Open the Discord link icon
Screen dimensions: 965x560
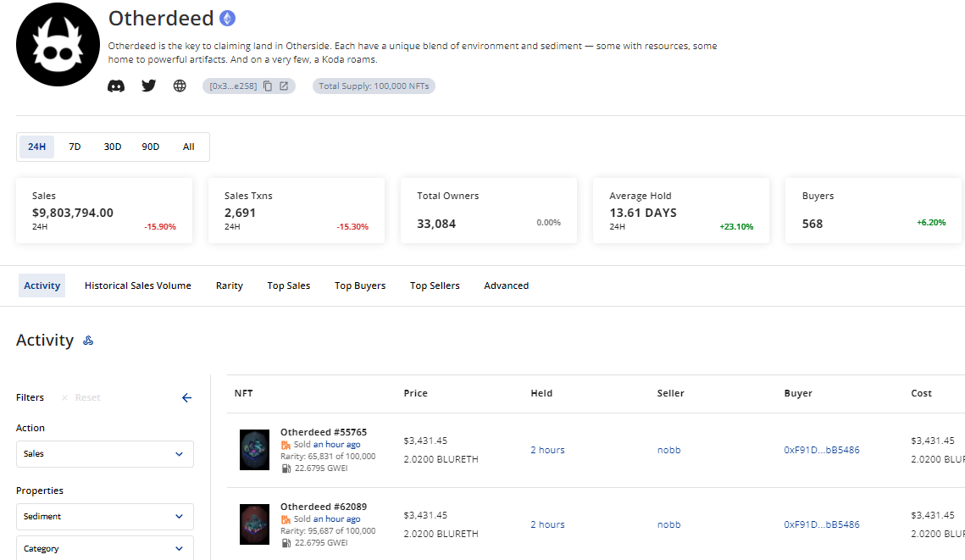point(116,86)
